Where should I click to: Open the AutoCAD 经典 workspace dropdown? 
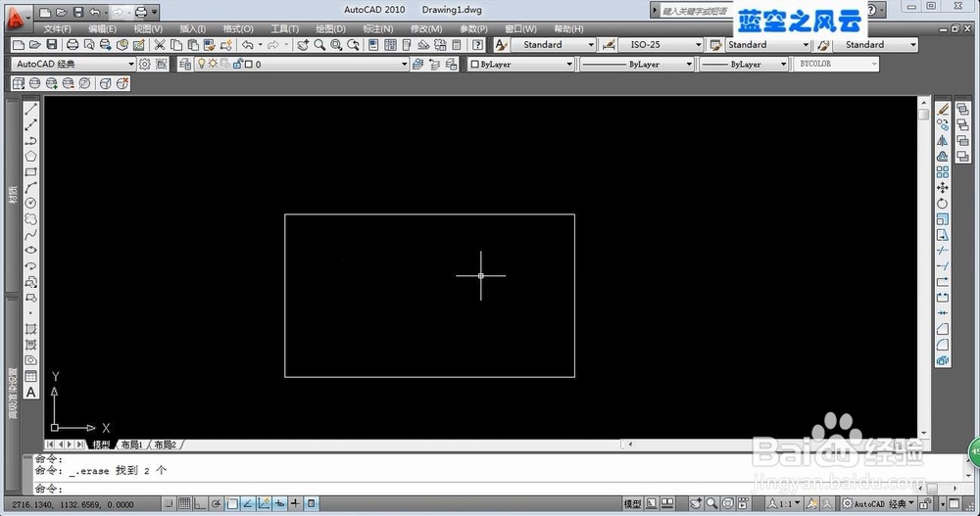73,64
